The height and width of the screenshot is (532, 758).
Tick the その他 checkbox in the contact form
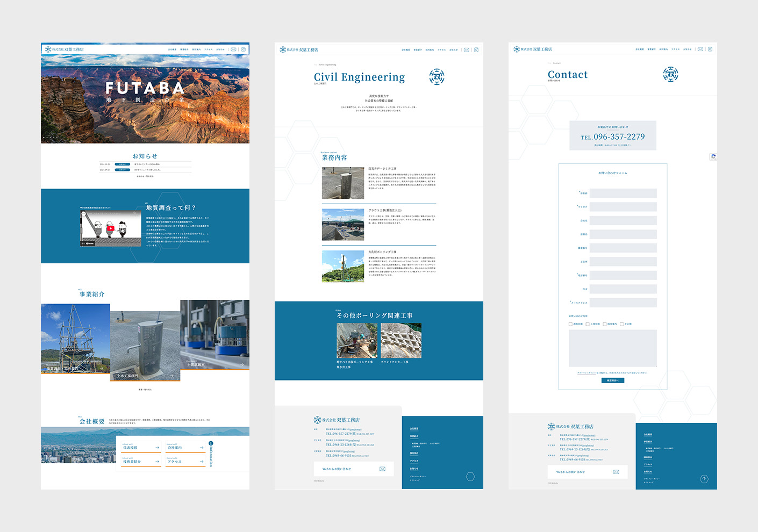[622, 324]
